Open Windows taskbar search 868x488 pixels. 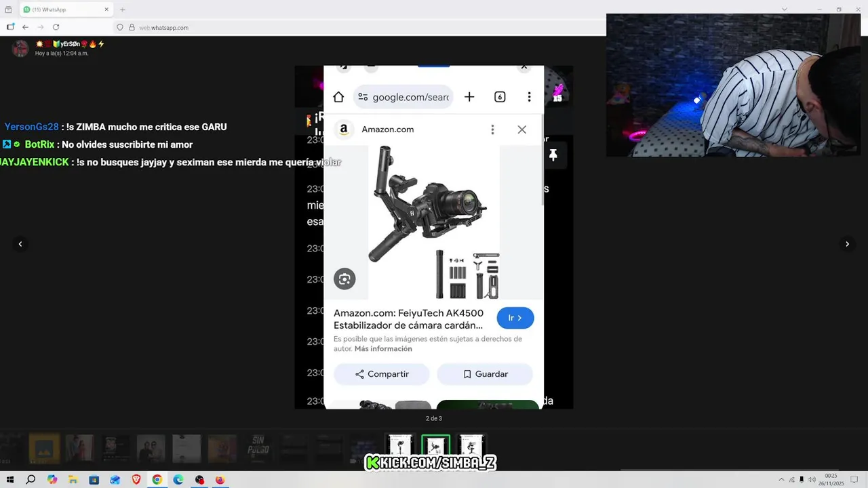pos(31,480)
